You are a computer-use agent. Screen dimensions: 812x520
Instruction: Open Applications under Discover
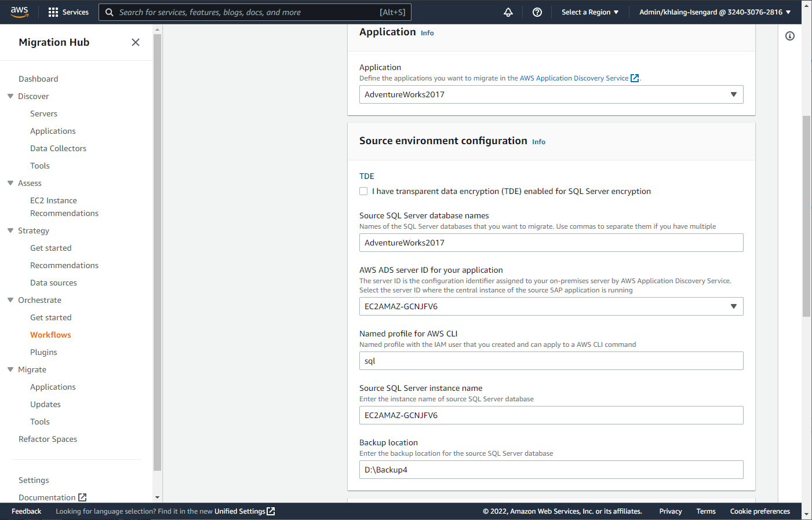(53, 131)
